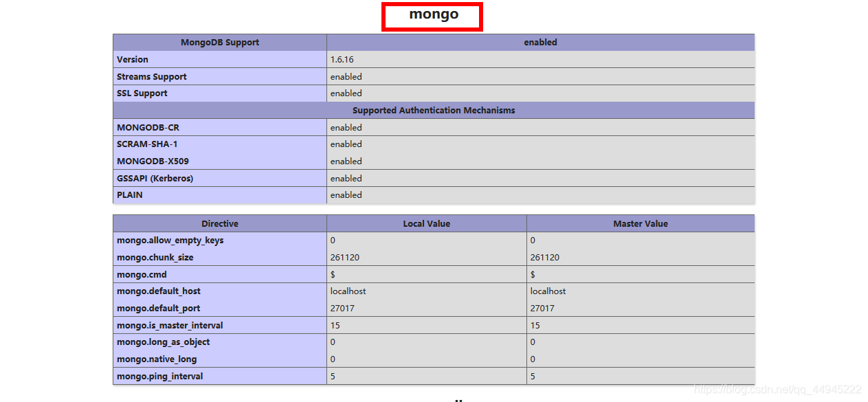Image resolution: width=868 pixels, height=402 pixels.
Task: Click local value 27017
Action: pyautogui.click(x=342, y=309)
